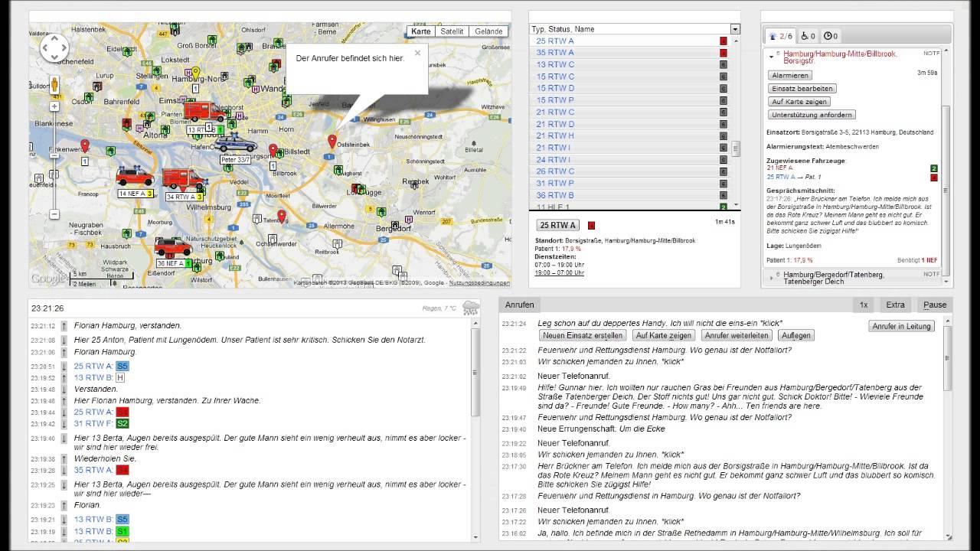Open the patient transport tab with wheelchair icon
980x551 pixels.
(808, 36)
